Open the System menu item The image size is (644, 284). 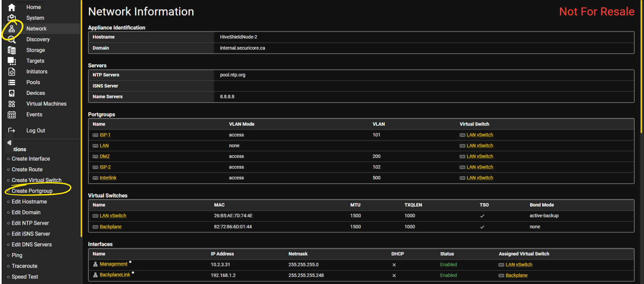tap(35, 18)
